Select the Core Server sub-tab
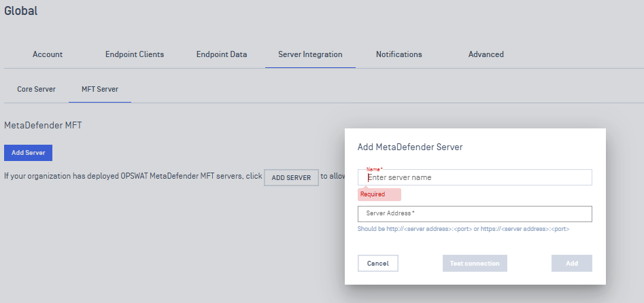This screenshot has height=303, width=644. click(x=36, y=89)
